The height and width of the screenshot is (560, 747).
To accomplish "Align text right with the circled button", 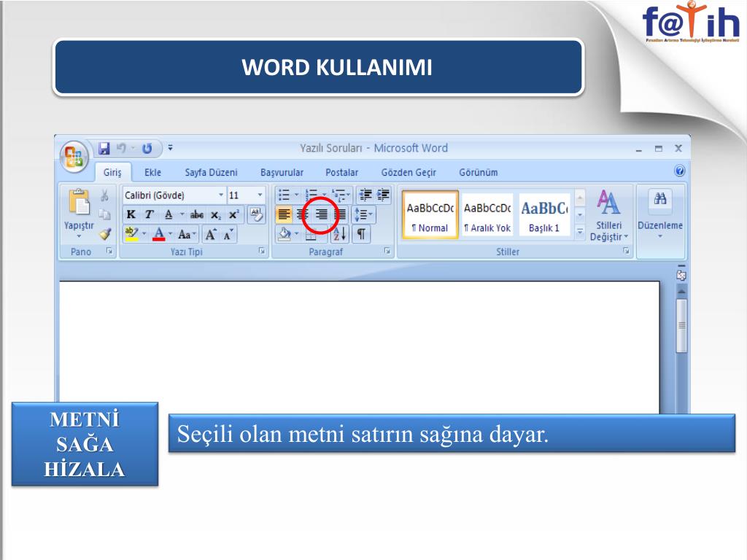I will (x=322, y=214).
